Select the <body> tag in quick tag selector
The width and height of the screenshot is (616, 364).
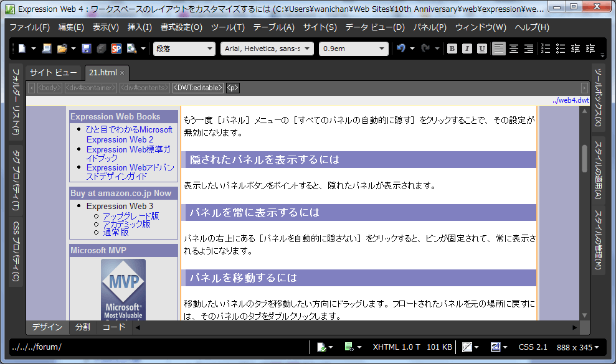pyautogui.click(x=49, y=88)
